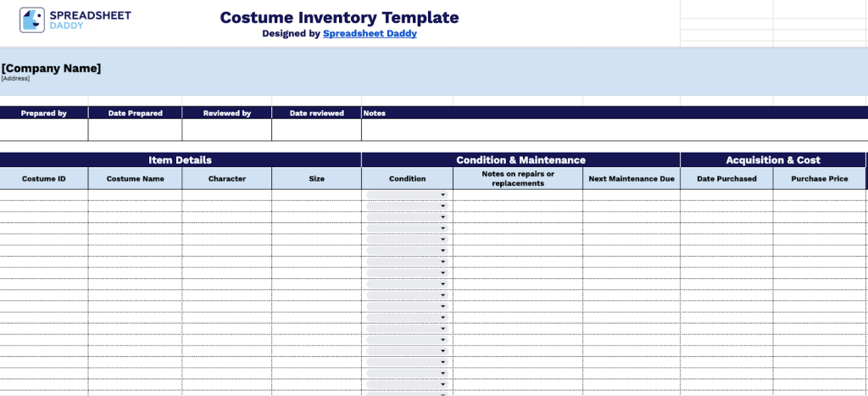Click the Costume Name column header

[135, 179]
